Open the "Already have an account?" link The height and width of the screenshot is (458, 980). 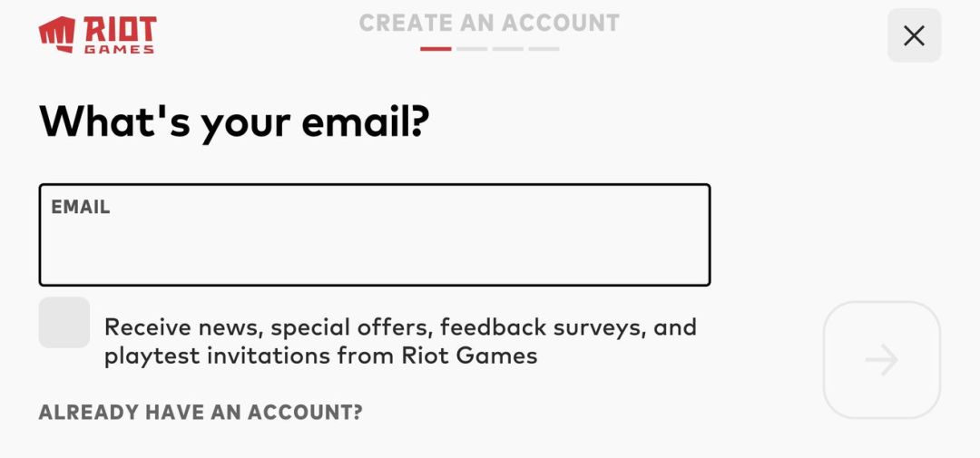click(x=201, y=413)
